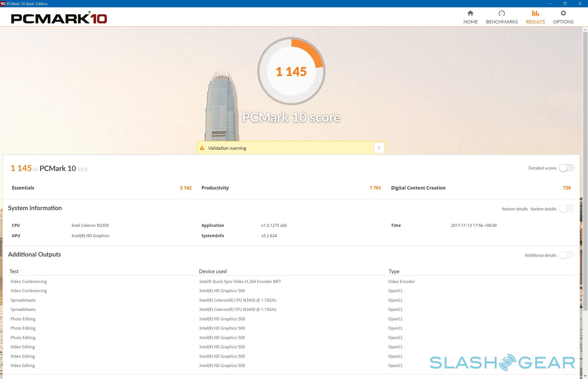Click the PCMark title bar app icon
Viewport: 588px width, 379px height.
(x=3, y=3)
